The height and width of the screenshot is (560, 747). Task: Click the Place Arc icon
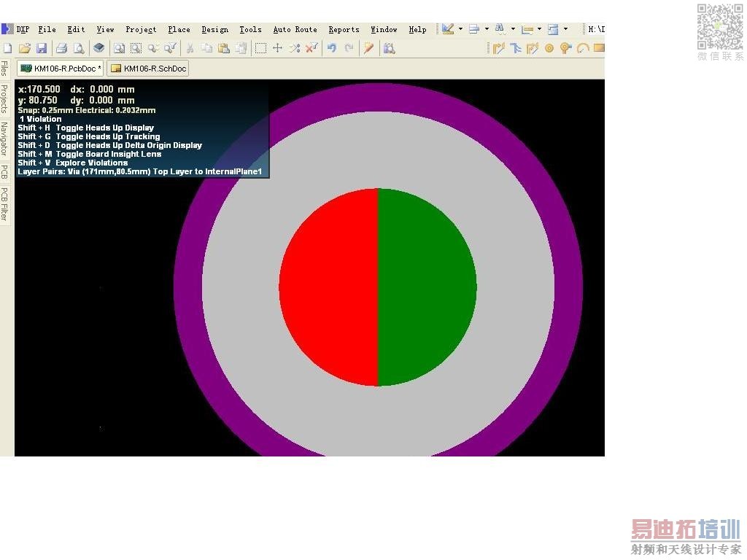pyautogui.click(x=583, y=48)
